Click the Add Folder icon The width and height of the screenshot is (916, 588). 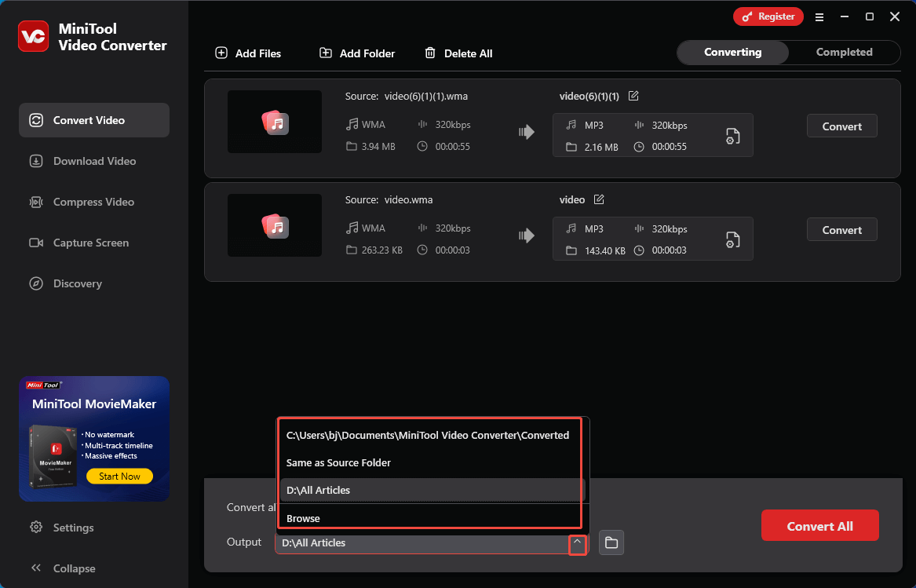pyautogui.click(x=326, y=53)
